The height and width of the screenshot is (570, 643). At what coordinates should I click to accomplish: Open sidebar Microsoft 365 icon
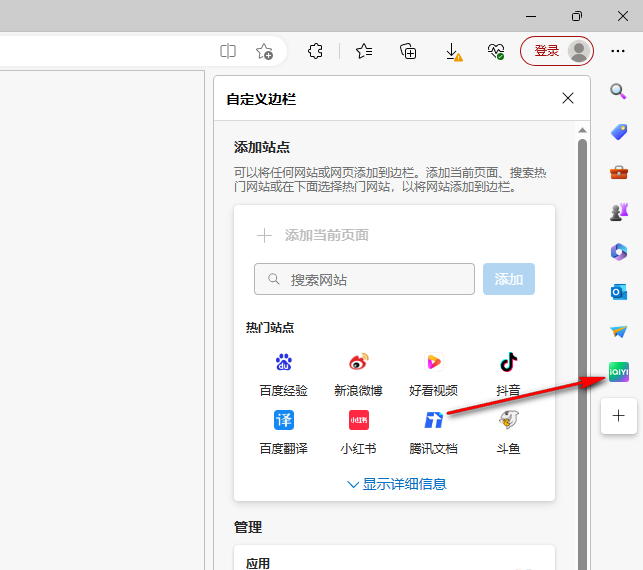[x=619, y=252]
